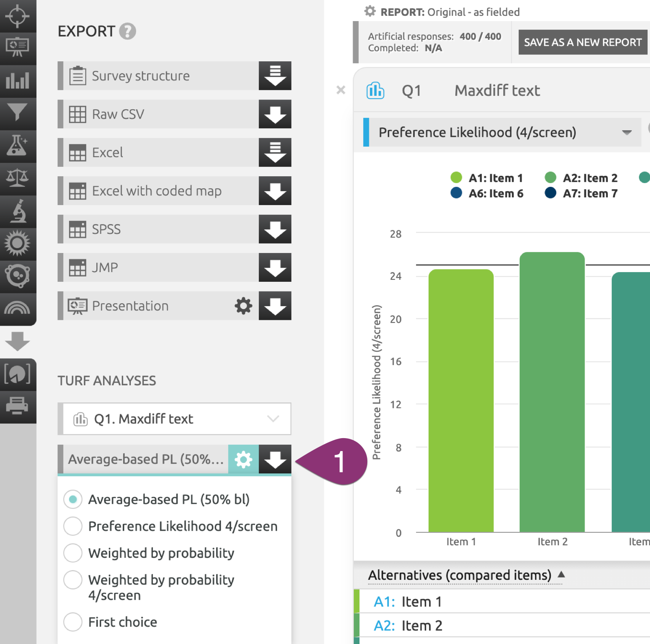Choose the Weighted by probability option
Image resolution: width=650 pixels, height=644 pixels.
73,553
